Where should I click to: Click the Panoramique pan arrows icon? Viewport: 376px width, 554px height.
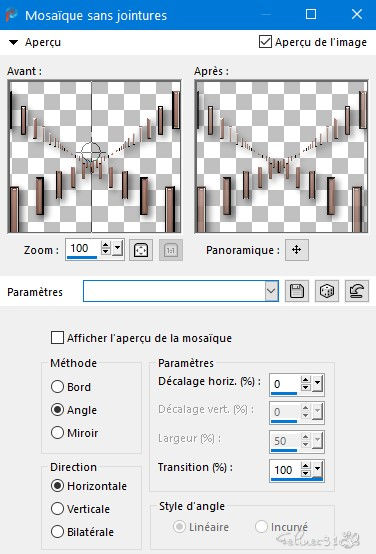click(297, 250)
